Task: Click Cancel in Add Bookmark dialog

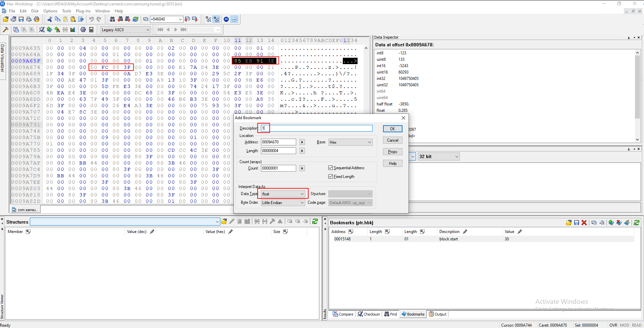Action: [392, 140]
